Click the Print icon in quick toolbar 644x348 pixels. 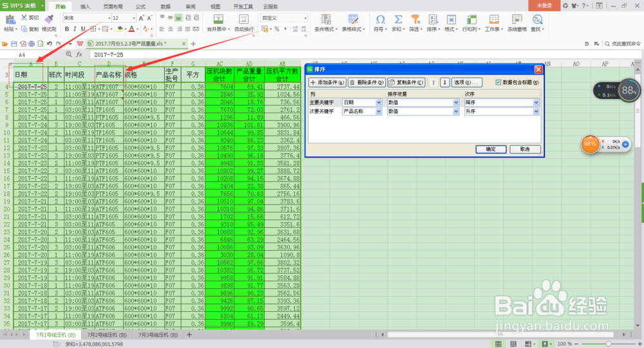point(32,44)
